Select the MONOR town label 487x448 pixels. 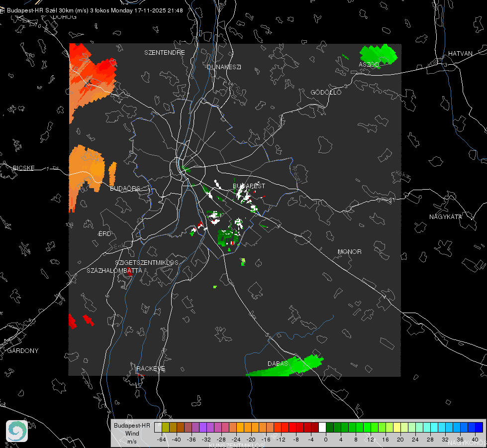[x=349, y=251]
